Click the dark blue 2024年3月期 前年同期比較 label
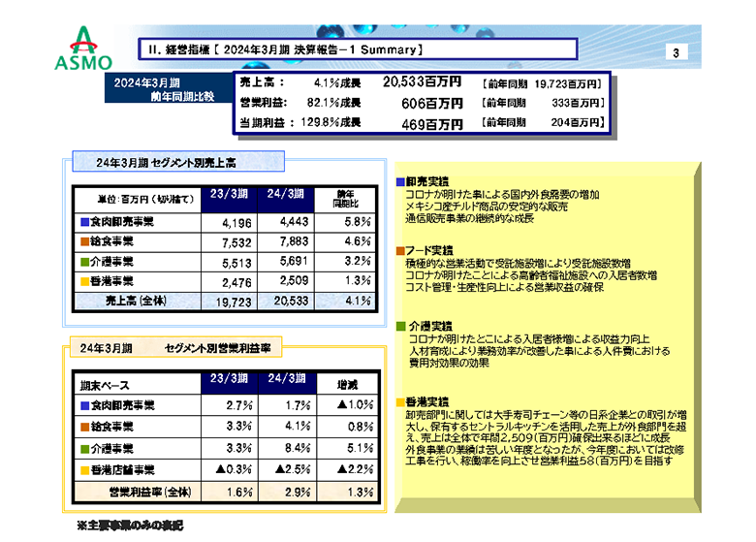Image resolution: width=756 pixels, height=542 pixels. [x=169, y=88]
